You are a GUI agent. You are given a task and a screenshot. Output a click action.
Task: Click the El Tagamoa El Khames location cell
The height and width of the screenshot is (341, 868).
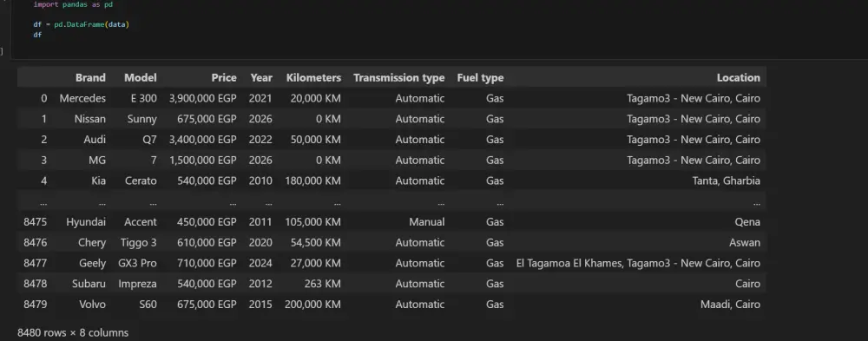pos(638,263)
